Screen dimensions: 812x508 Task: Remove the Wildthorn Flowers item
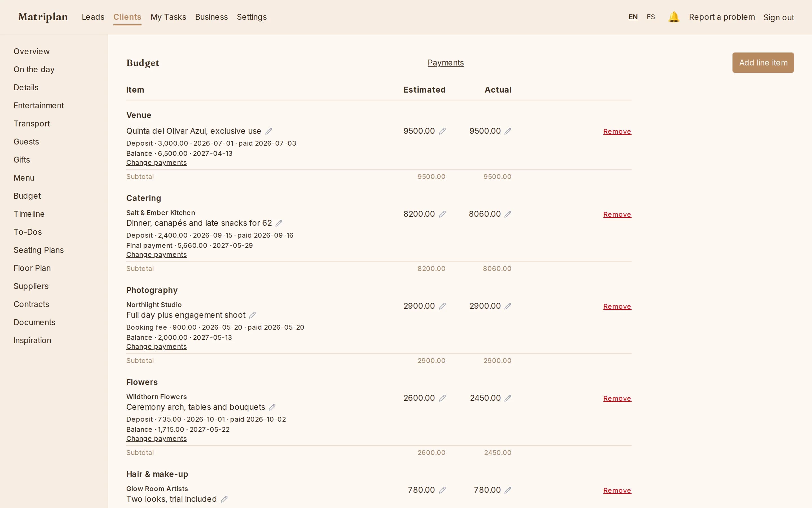pos(617,398)
